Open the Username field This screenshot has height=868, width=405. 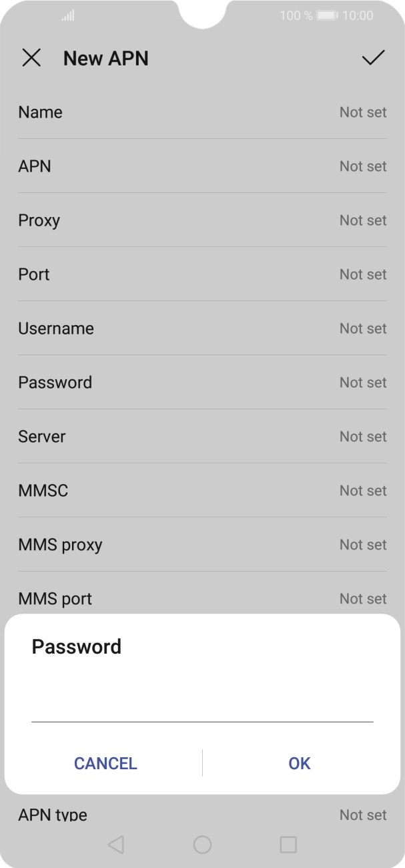[202, 329]
